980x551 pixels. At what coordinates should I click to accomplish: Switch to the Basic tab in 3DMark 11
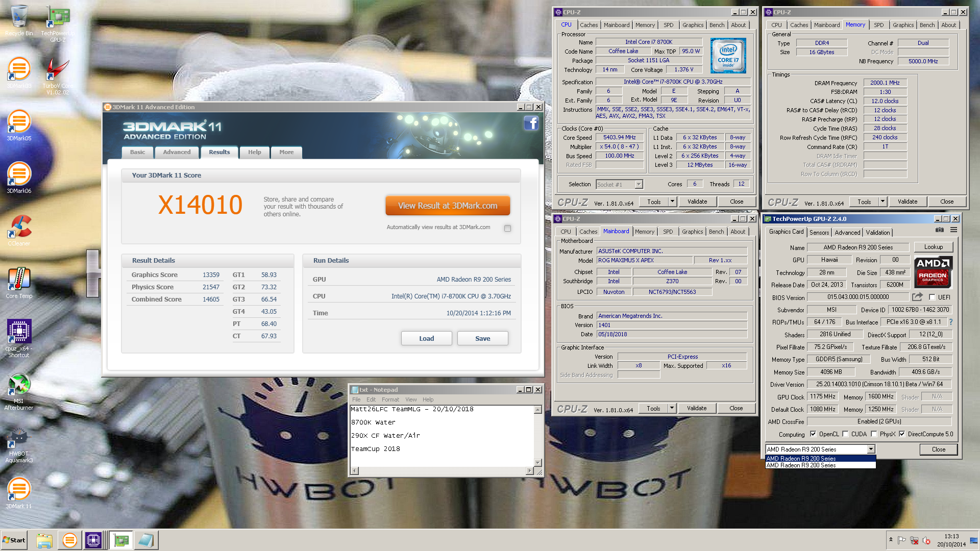(x=137, y=152)
